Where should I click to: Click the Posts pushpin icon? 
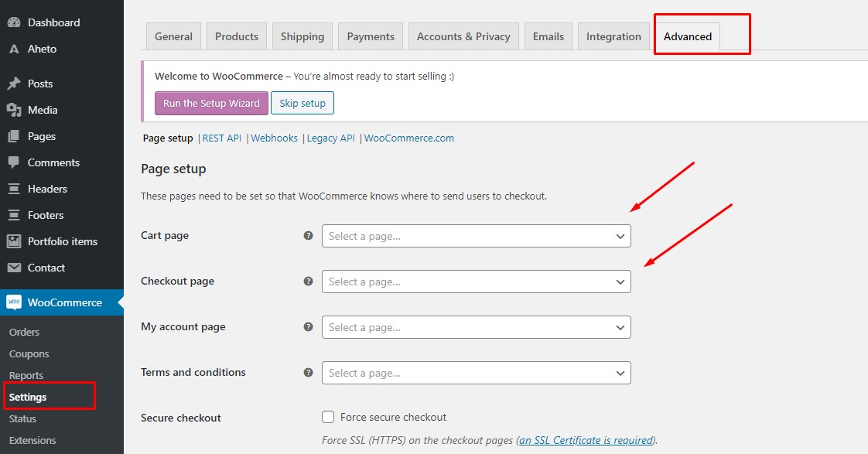click(x=14, y=84)
